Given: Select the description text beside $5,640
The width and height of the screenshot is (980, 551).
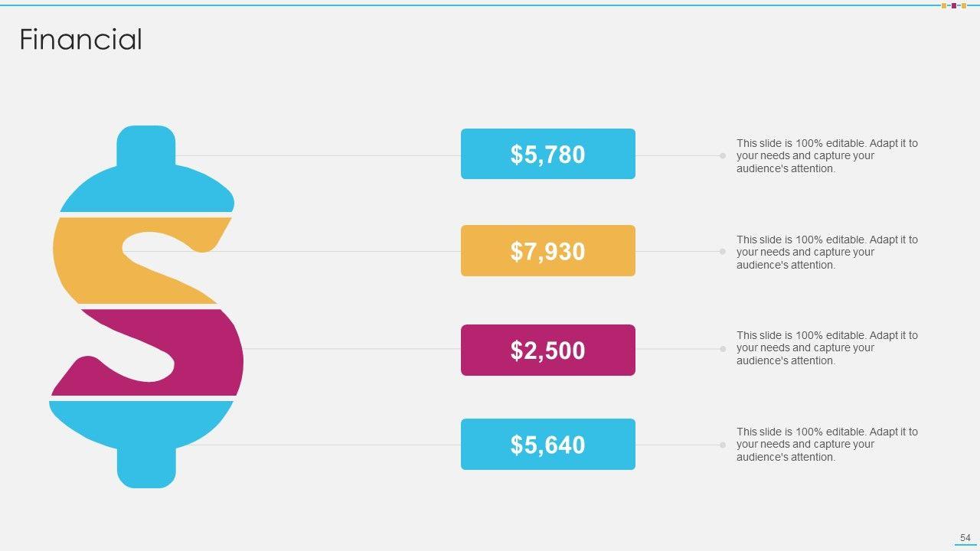Looking at the screenshot, I should [x=827, y=445].
